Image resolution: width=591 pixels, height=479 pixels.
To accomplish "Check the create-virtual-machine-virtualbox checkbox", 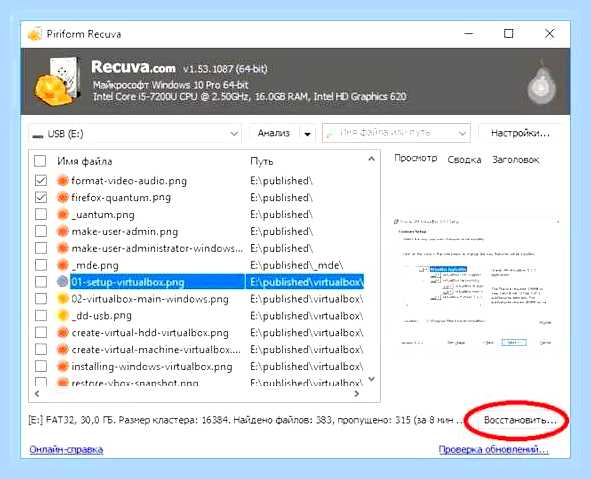I will click(41, 350).
